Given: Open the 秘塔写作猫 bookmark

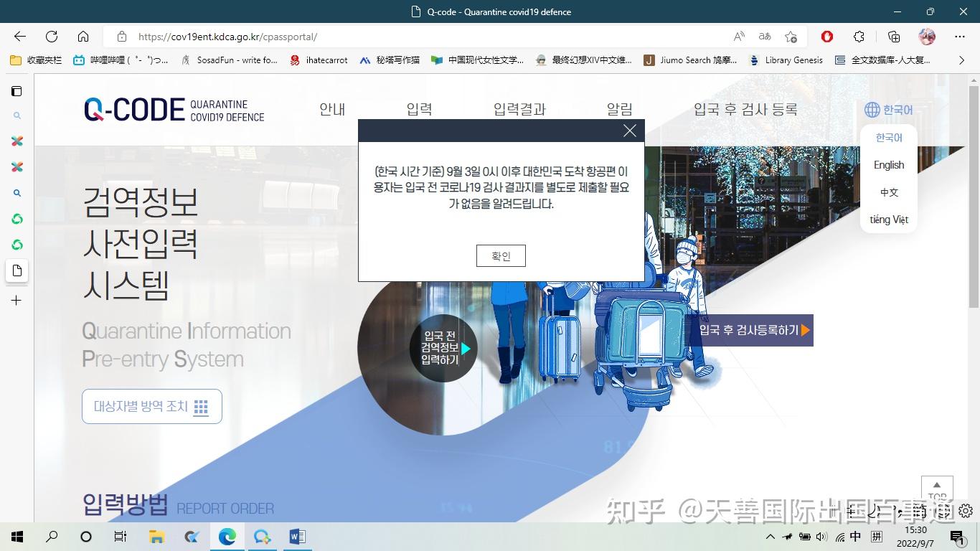Looking at the screenshot, I should coord(390,60).
